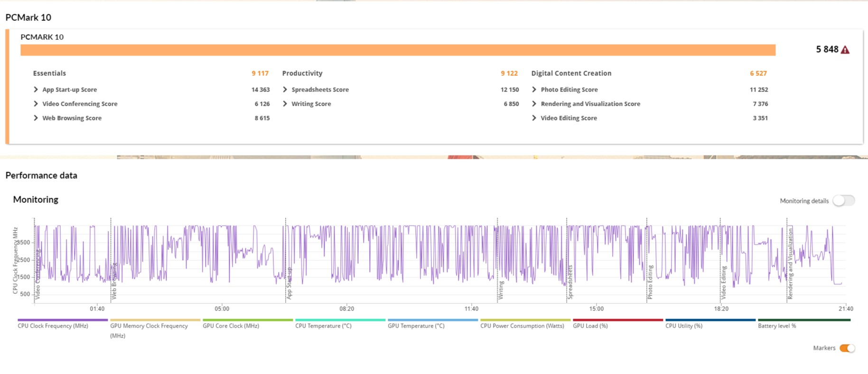This screenshot has width=868, height=374.
Task: Click the Performance data heading
Action: click(x=41, y=175)
